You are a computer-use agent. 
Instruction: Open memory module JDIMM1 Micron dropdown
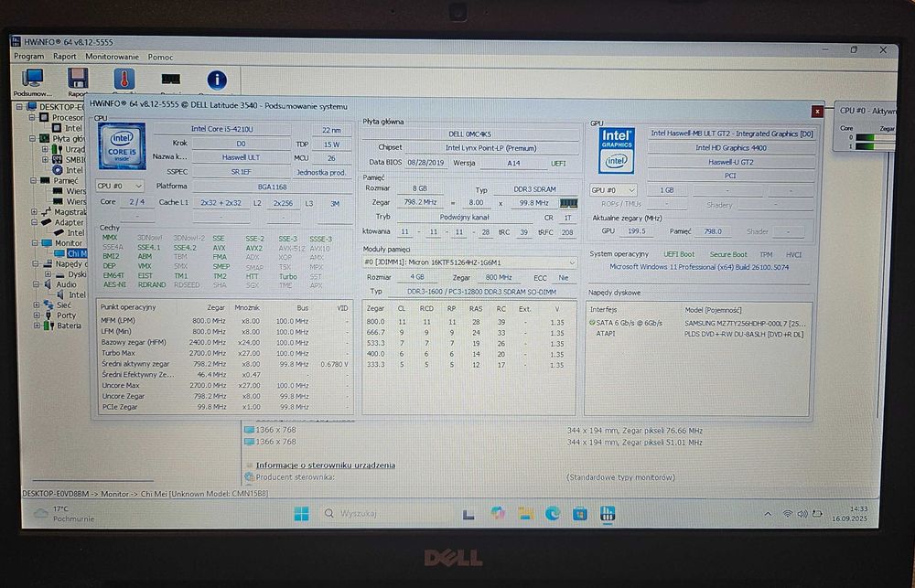pos(469,262)
